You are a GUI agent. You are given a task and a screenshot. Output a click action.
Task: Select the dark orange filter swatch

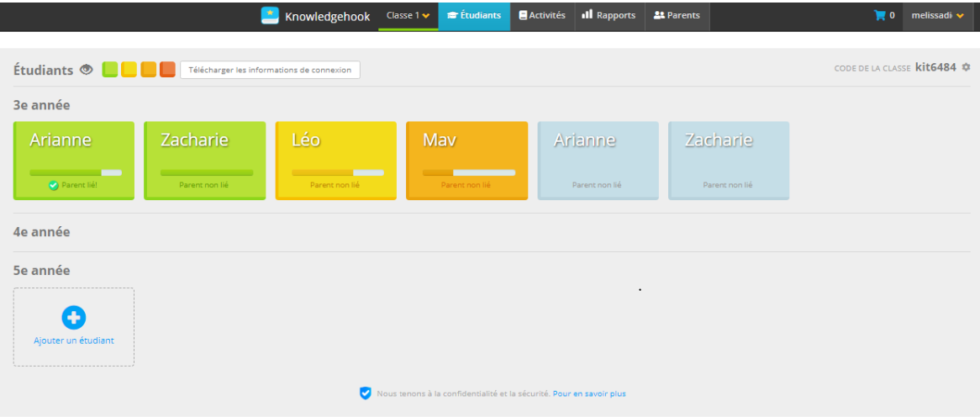click(x=167, y=70)
